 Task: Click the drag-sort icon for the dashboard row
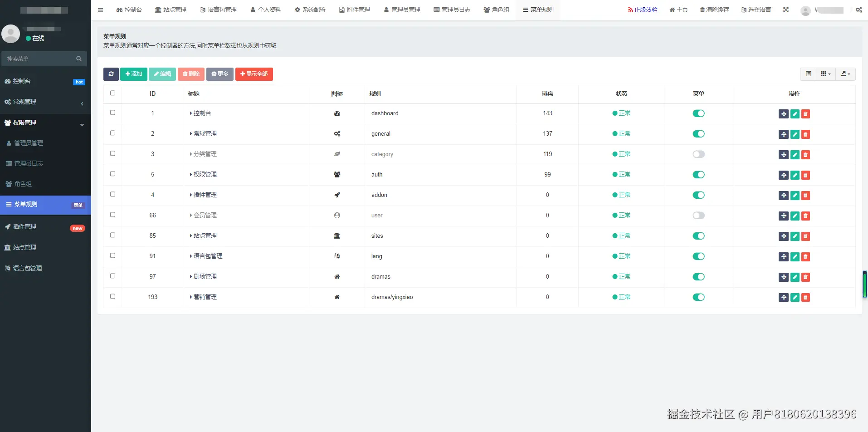(x=784, y=114)
